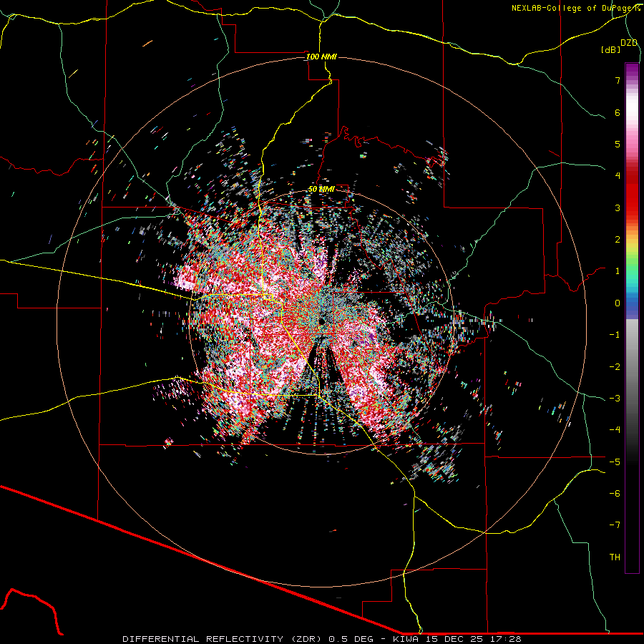Click the 5 dB label on color scale
Screen dimensions: 644x644
618,144
